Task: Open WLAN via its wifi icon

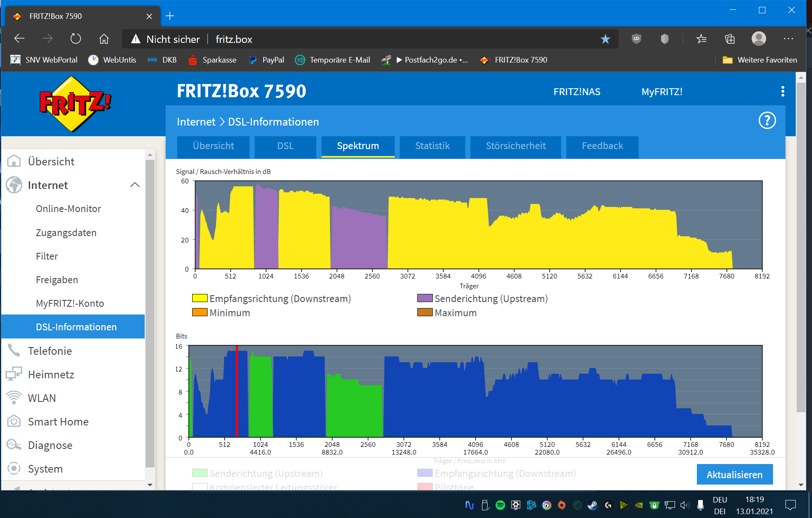Action: (x=14, y=398)
